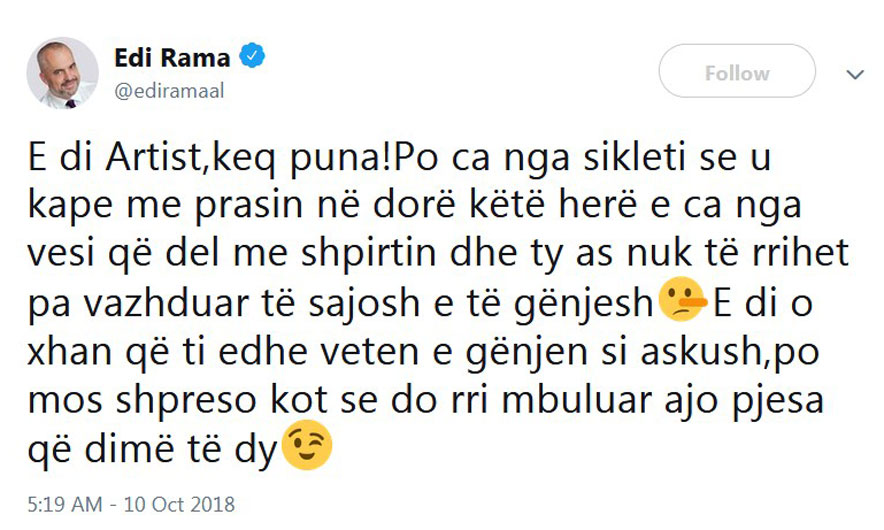884x530 pixels.
Task: Follow Edi Rama
Action: click(737, 73)
